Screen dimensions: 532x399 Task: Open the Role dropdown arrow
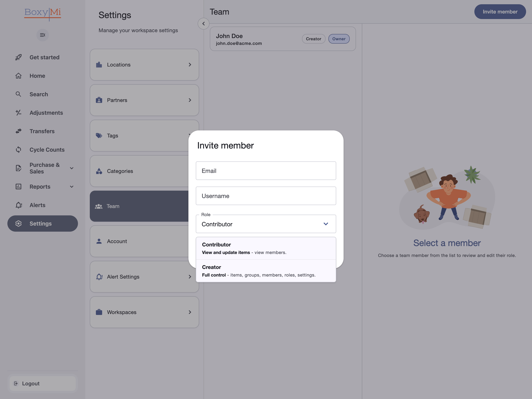point(326,224)
